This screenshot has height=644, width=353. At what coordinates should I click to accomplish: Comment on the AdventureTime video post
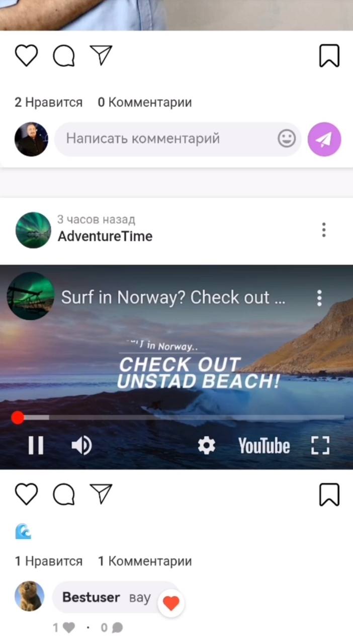(64, 494)
